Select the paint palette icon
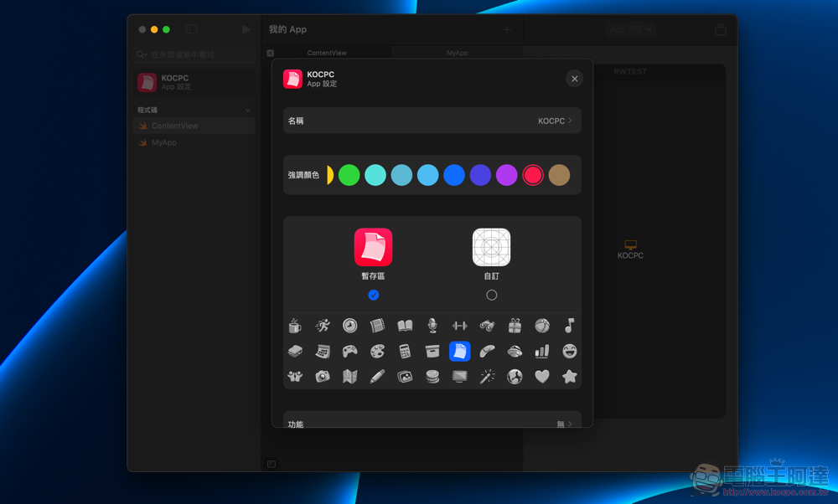 (377, 352)
